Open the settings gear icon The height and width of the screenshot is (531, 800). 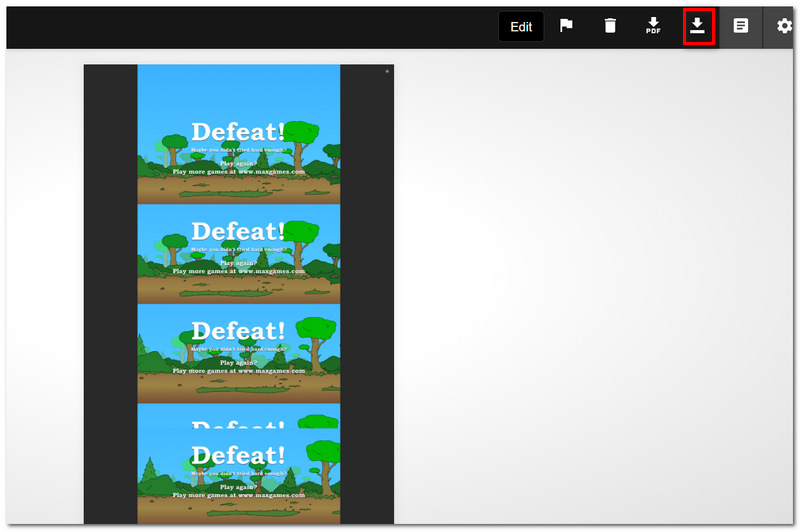[x=784, y=26]
